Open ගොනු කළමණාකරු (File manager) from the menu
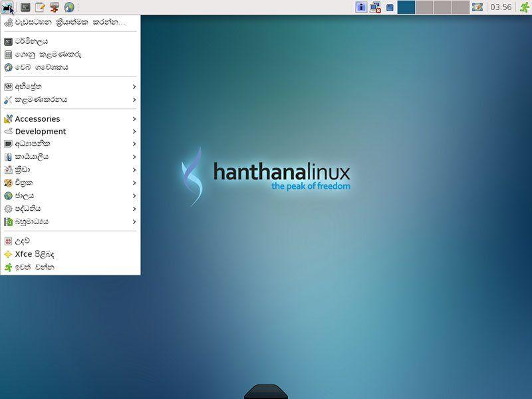 pos(70,55)
